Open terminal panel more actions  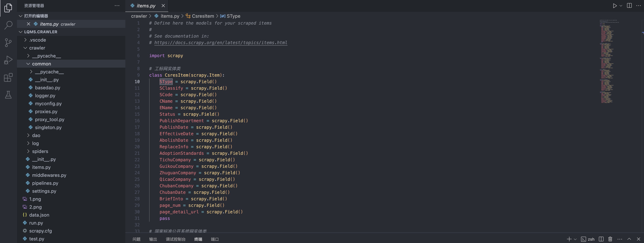(620, 239)
